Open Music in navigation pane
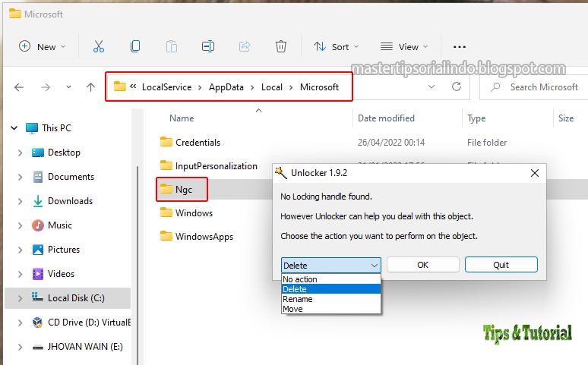This screenshot has width=588, height=365. click(x=52, y=225)
